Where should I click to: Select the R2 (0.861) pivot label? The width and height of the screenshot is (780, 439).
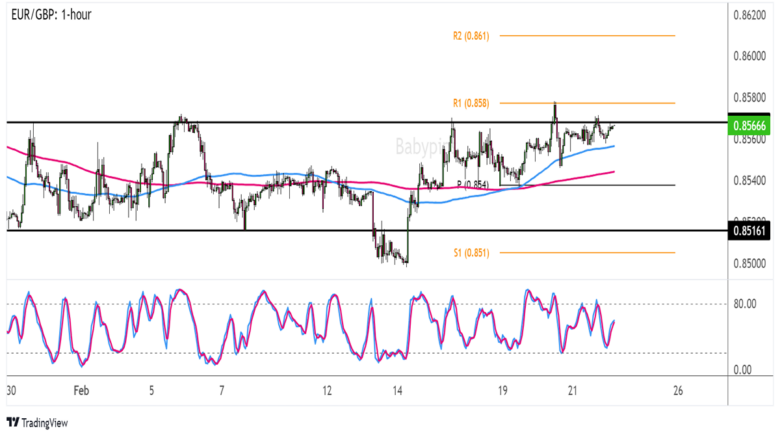click(471, 36)
